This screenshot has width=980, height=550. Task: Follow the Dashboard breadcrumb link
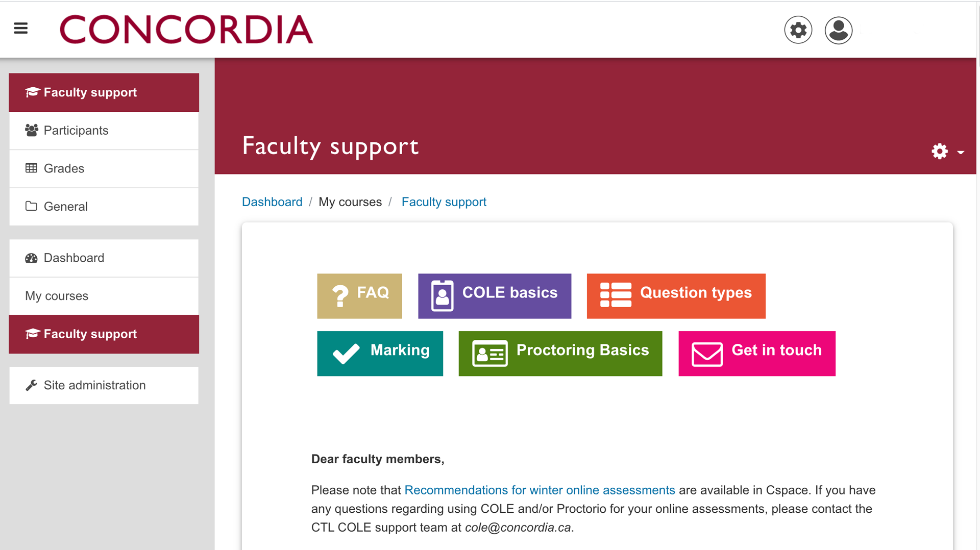click(272, 202)
